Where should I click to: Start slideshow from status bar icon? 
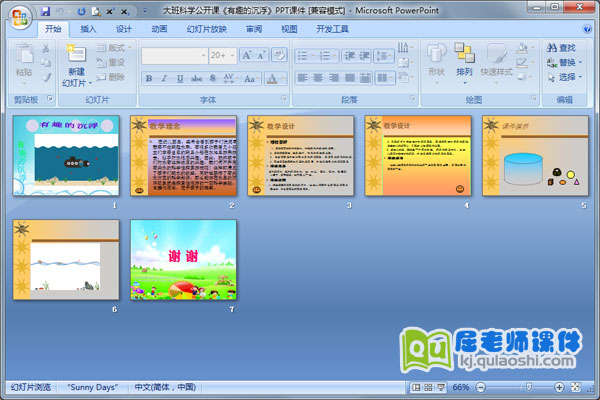tap(441, 387)
